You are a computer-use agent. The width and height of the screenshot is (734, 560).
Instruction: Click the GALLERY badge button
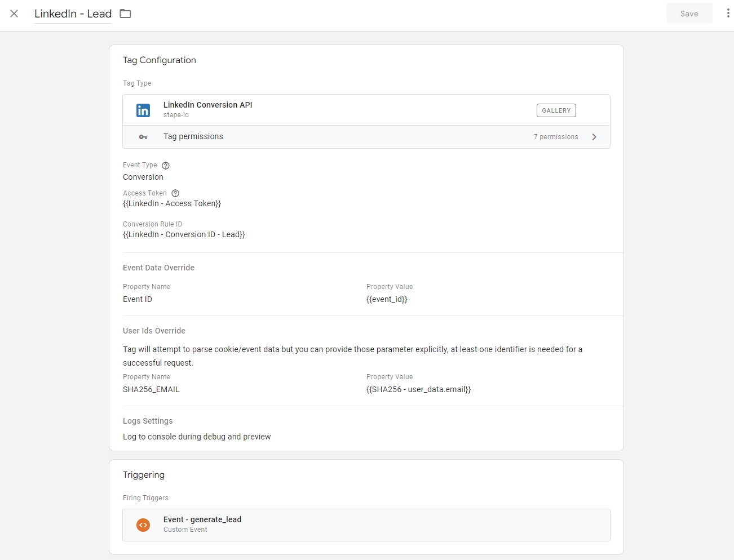tap(556, 110)
